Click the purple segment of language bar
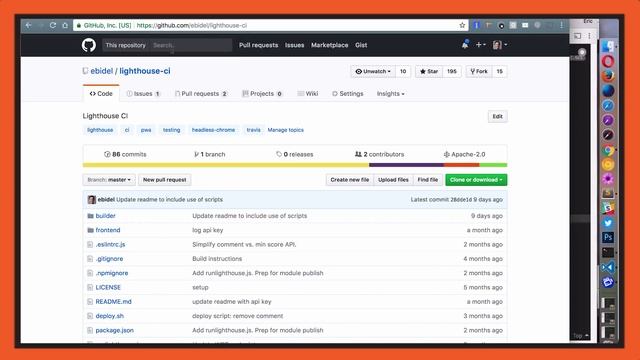 click(x=406, y=165)
